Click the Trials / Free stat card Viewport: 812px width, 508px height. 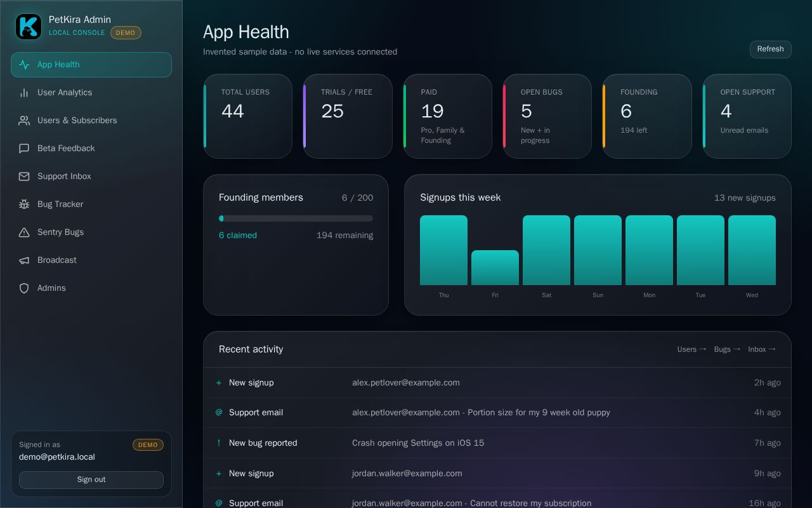348,116
